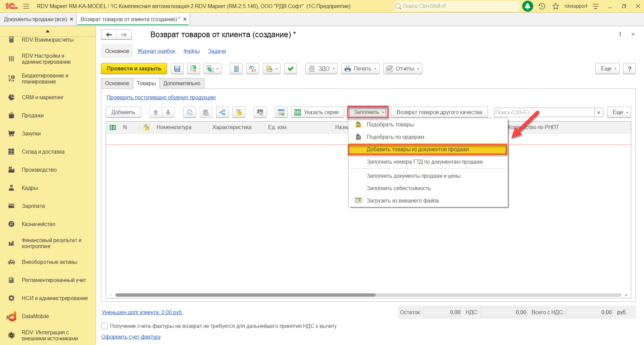Move row up with arrow icon
Viewport: 644px width, 345px height.
pos(156,112)
